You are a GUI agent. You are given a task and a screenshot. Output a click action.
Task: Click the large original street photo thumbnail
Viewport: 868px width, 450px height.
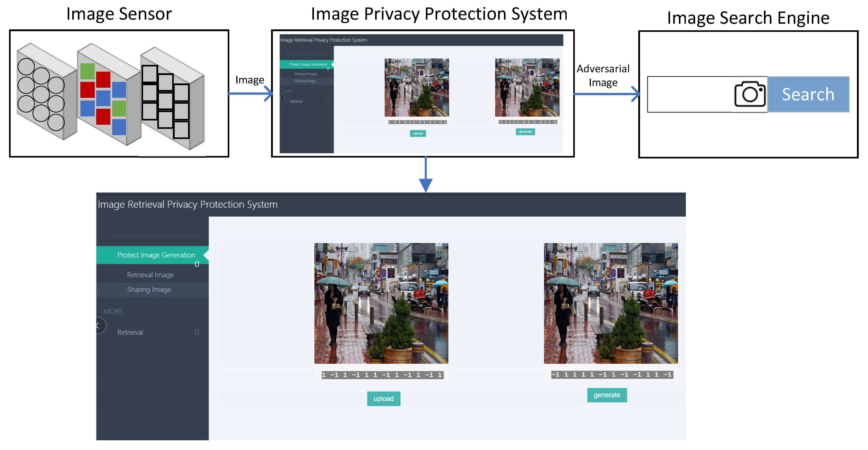[x=381, y=303]
